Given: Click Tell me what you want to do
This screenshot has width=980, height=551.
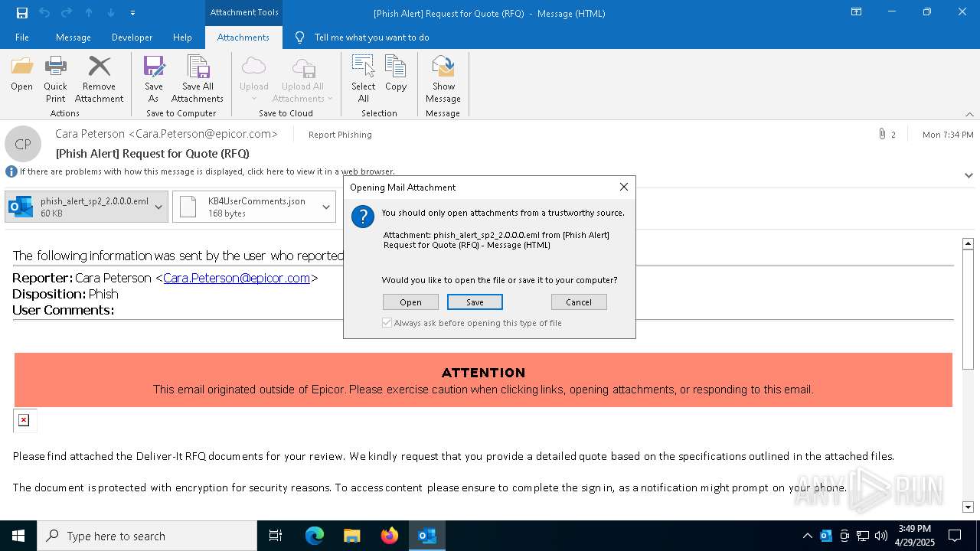Looking at the screenshot, I should click(x=371, y=37).
